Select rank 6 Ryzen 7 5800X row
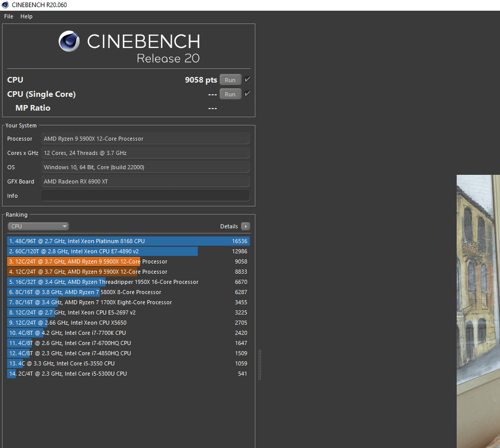Viewport: 500px width, 448px height. [x=128, y=292]
